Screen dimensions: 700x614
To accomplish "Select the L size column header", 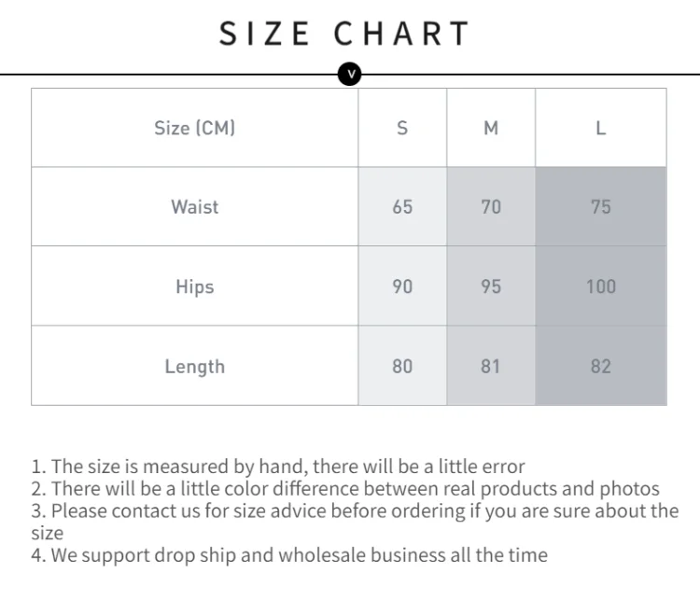I will pyautogui.click(x=601, y=128).
